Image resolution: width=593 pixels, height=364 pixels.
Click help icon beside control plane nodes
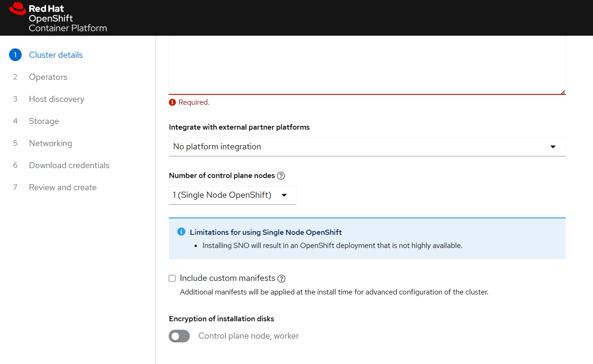[x=281, y=176]
